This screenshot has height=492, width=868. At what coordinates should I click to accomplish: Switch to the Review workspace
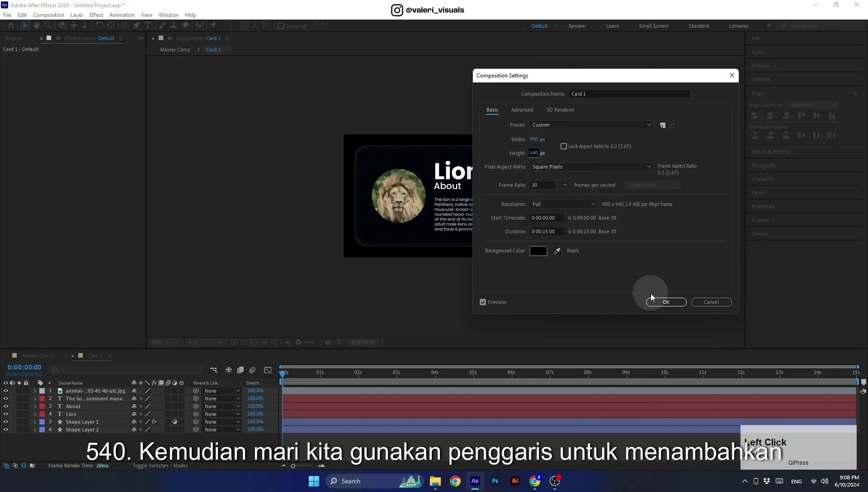[x=577, y=26]
